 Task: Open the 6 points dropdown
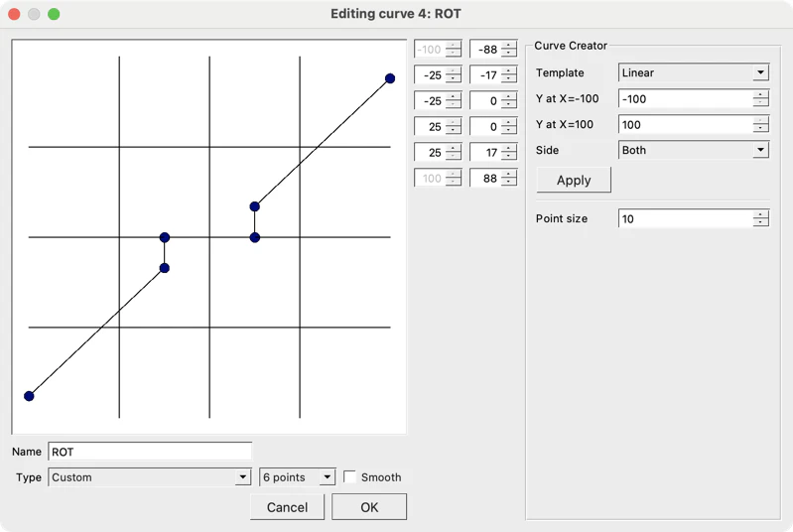pos(297,476)
